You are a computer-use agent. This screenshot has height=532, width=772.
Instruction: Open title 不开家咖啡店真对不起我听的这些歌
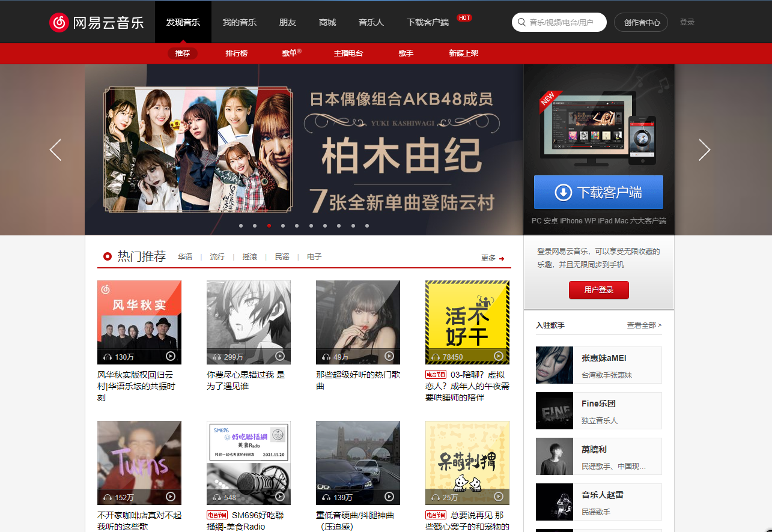click(139, 521)
